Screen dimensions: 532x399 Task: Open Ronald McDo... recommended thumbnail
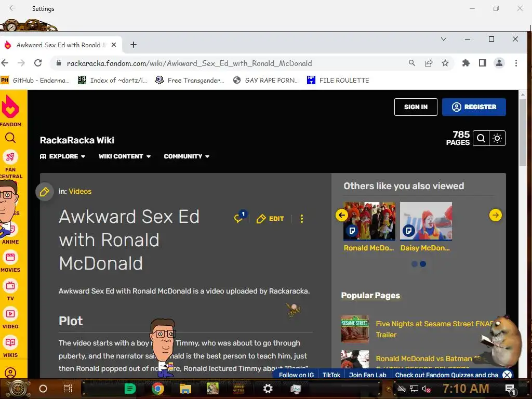tap(369, 221)
